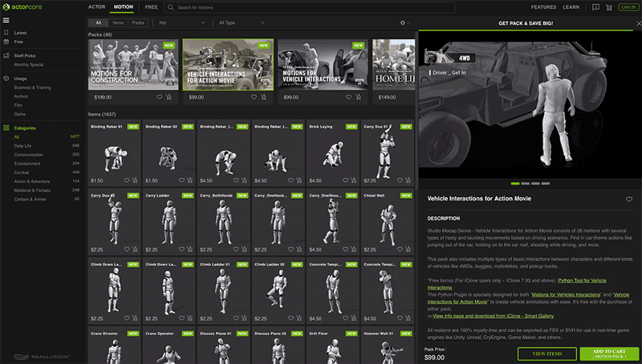The width and height of the screenshot is (642, 364).
Task: Select the All filter tab
Action: pyautogui.click(x=98, y=23)
